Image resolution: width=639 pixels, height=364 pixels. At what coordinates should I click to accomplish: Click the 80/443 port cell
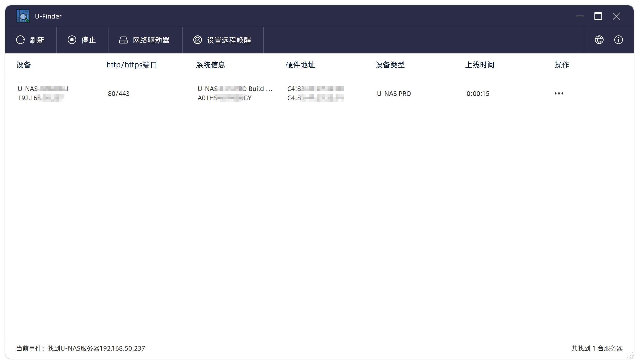(x=119, y=93)
